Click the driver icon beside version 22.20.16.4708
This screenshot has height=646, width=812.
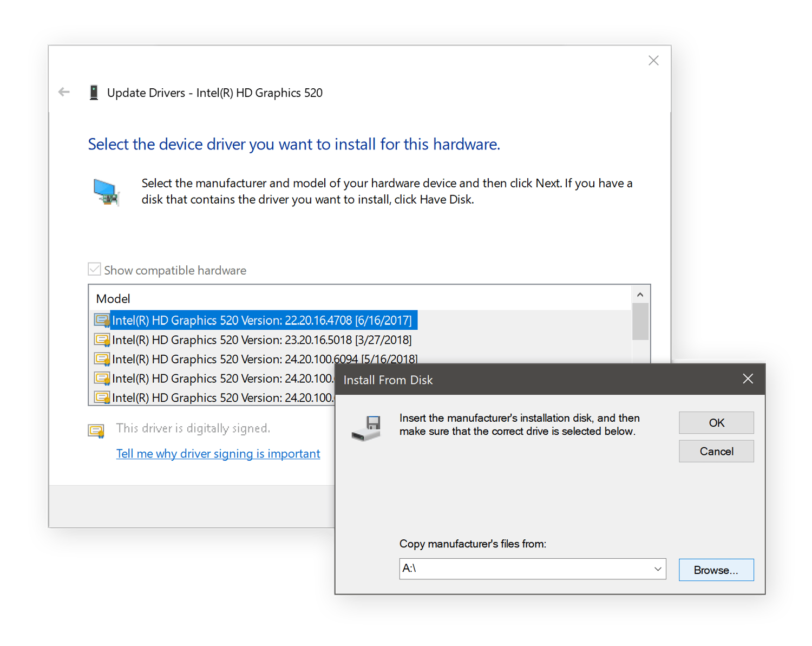click(102, 320)
